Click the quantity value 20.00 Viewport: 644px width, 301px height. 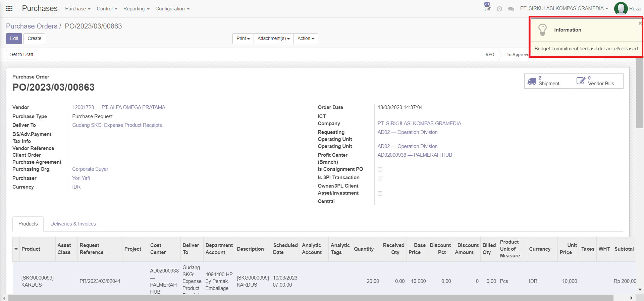373,281
